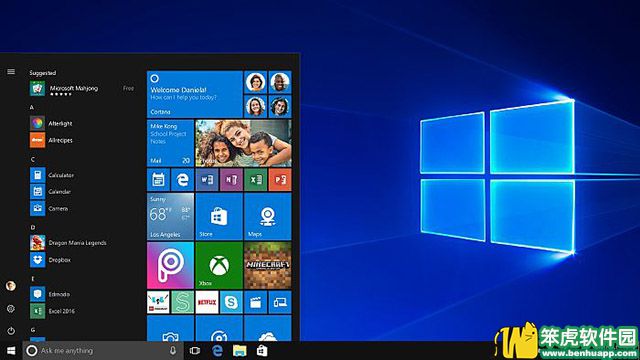Open Settings gear in Start menu
This screenshot has width=640, height=360.
pyautogui.click(x=11, y=309)
